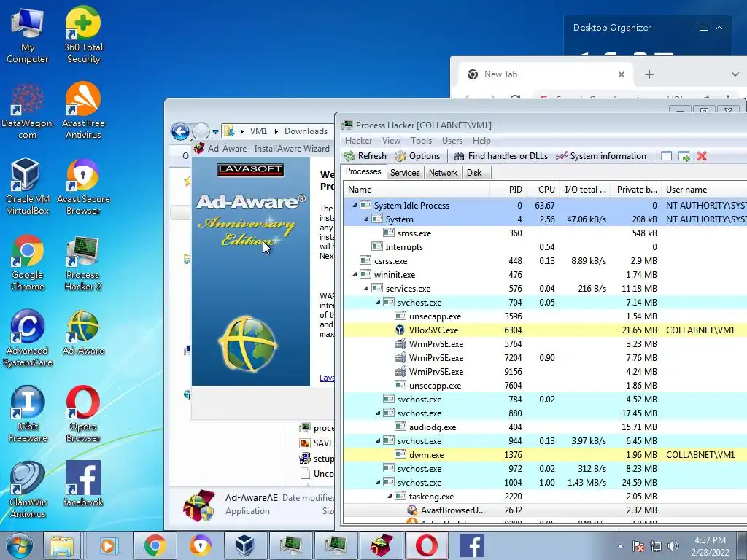The width and height of the screenshot is (747, 560).
Task: Click the volume icon in system tray
Action: coord(673,546)
